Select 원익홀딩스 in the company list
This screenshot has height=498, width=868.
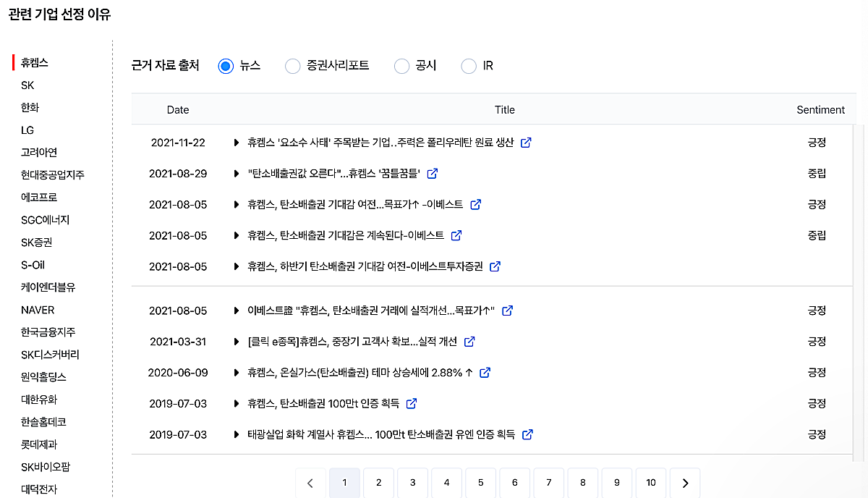[43, 377]
